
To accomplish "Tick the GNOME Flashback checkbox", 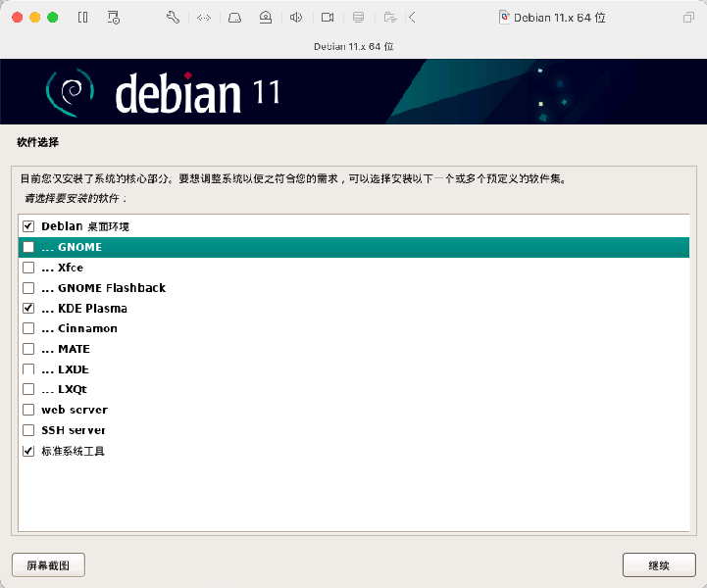I will point(28,288).
